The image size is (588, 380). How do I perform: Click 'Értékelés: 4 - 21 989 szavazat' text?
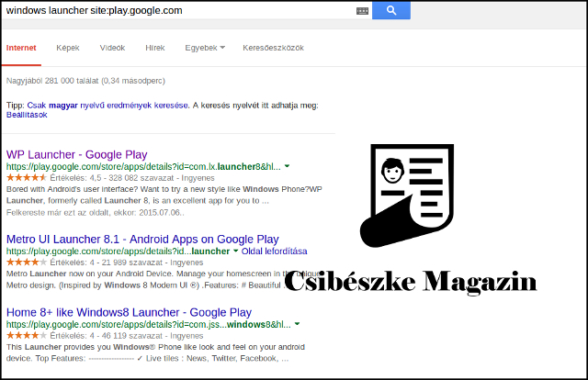107,263
